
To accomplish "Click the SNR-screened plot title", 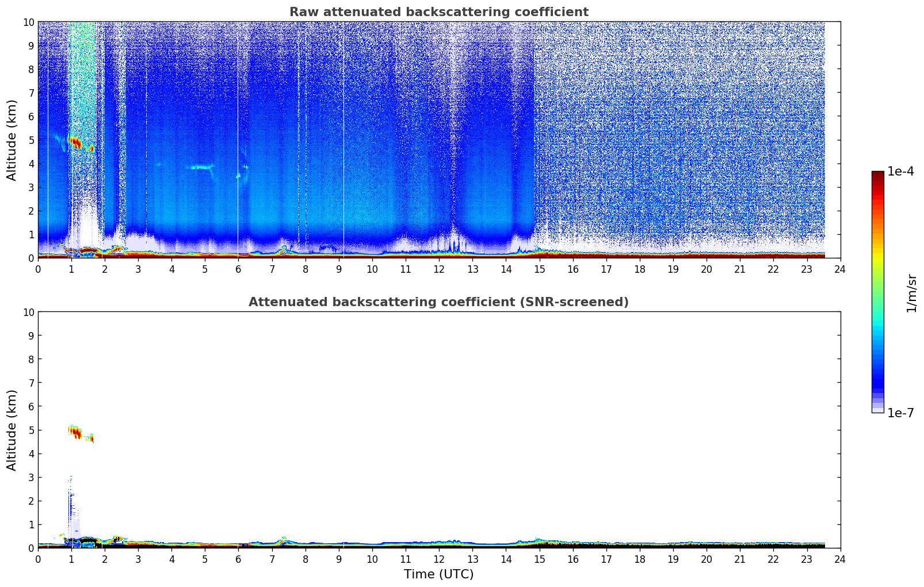I will click(x=438, y=302).
